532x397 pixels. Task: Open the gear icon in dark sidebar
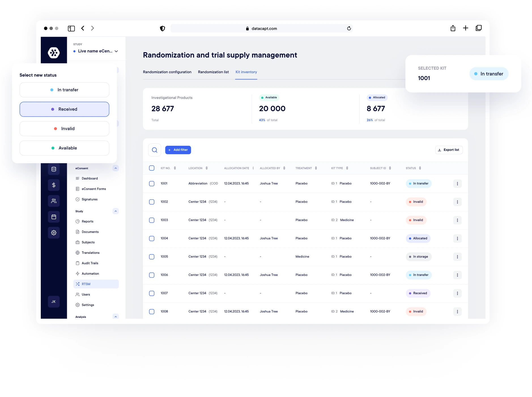click(x=54, y=233)
